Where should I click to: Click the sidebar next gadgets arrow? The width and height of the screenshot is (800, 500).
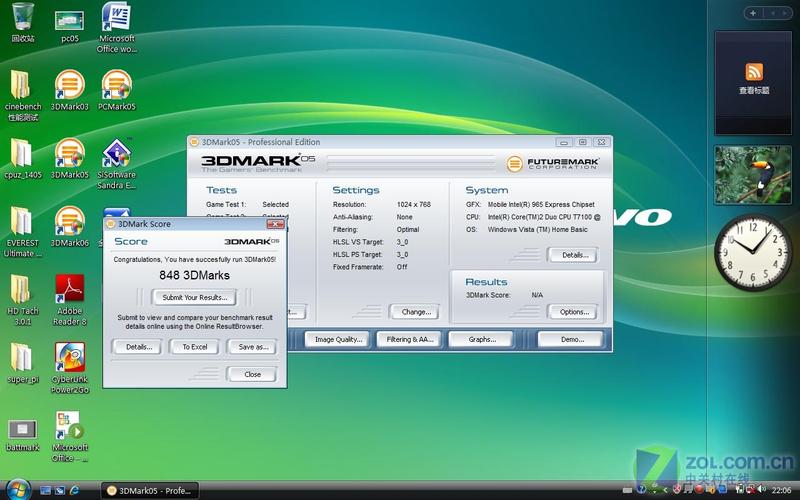tap(785, 13)
